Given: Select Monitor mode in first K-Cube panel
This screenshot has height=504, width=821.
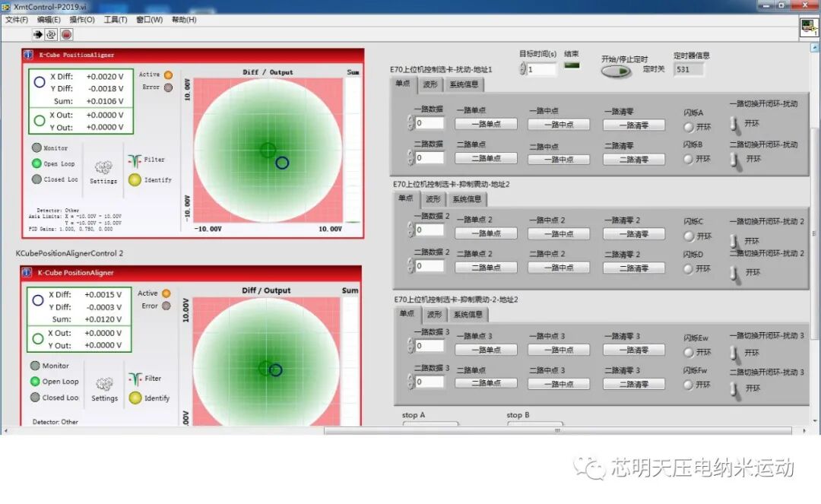Looking at the screenshot, I should click(36, 147).
